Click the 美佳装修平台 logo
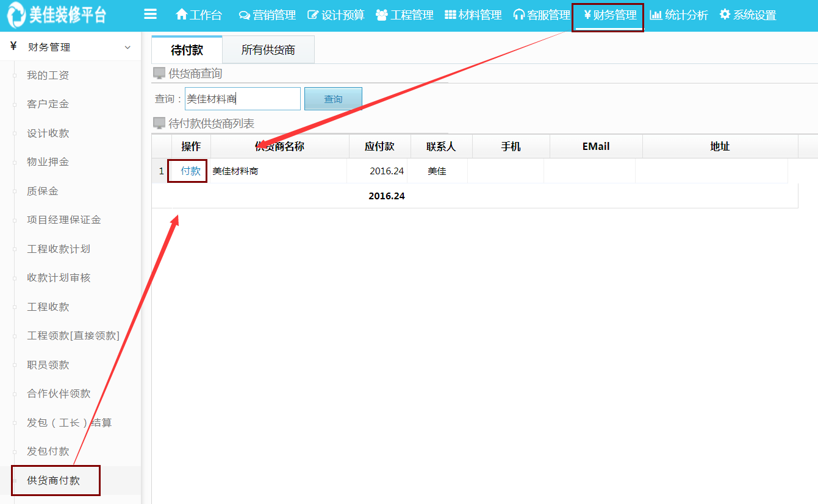 pos(57,16)
